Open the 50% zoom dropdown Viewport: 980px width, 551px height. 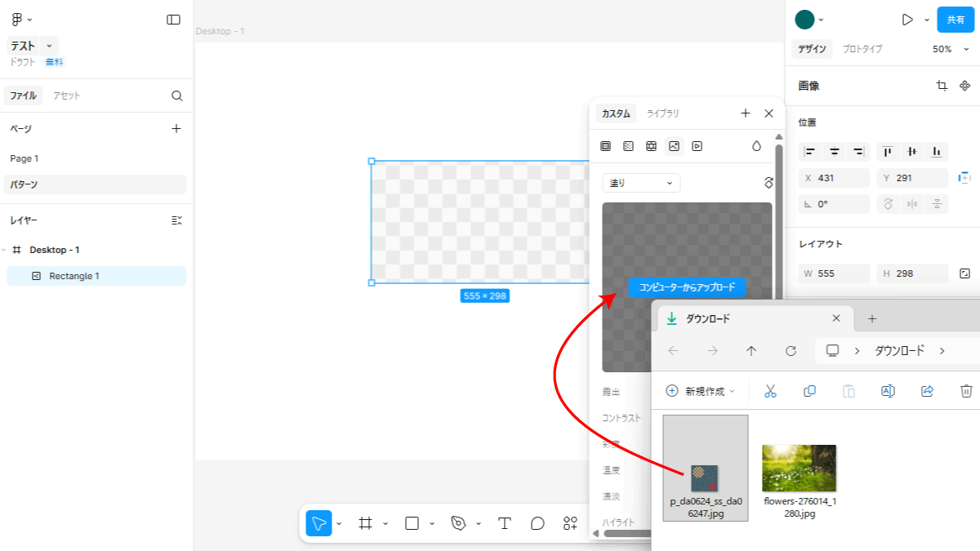[x=947, y=49]
